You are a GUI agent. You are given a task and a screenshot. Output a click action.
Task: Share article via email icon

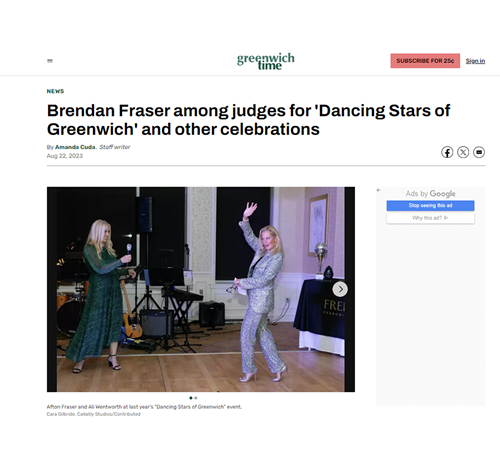[x=479, y=152]
